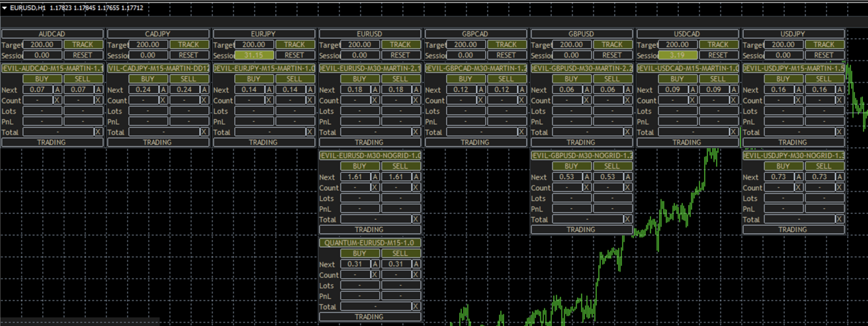Screen dimensions: 868x326
Task: Click the A button under SELL in GBPCAD
Action: point(522,89)
